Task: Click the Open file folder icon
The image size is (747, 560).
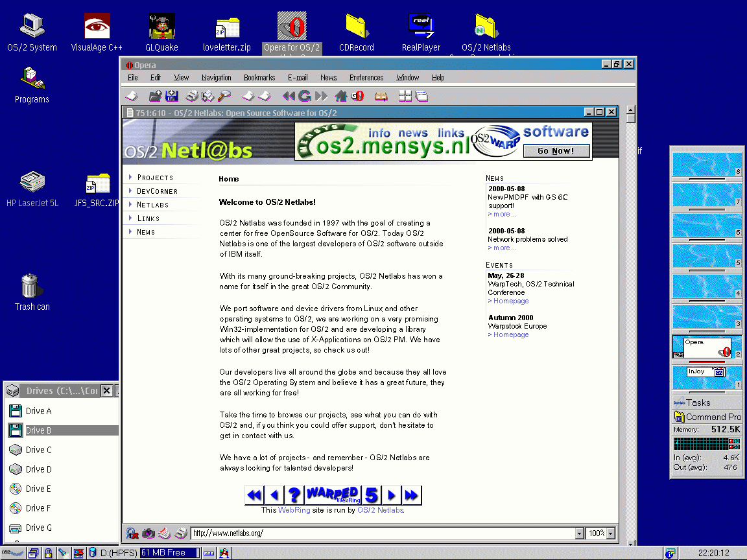Action: 156,96
